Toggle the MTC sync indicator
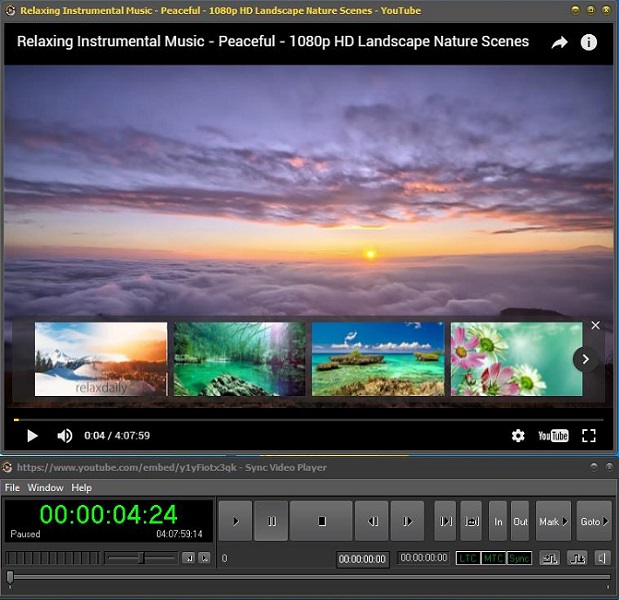This screenshot has height=600, width=619. tap(493, 558)
